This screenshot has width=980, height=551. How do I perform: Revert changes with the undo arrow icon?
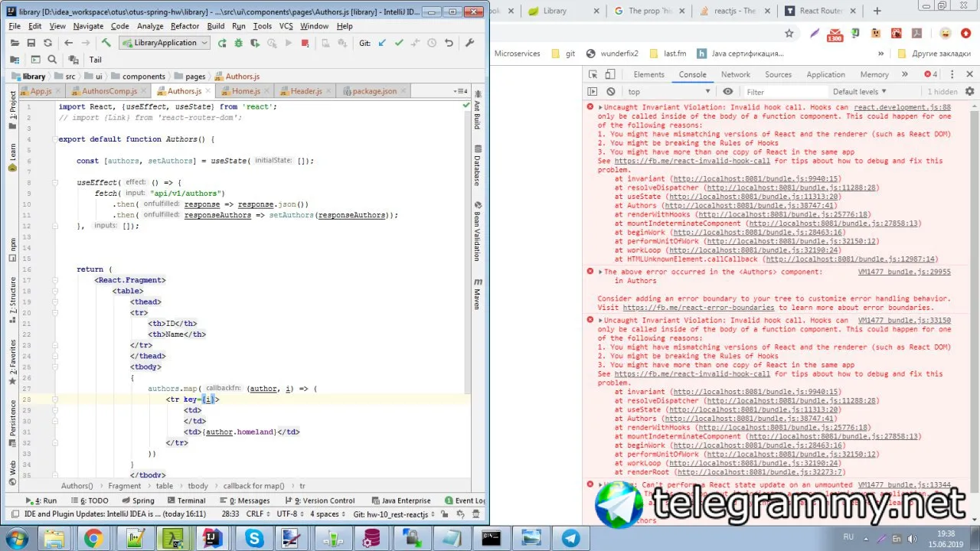point(449,43)
